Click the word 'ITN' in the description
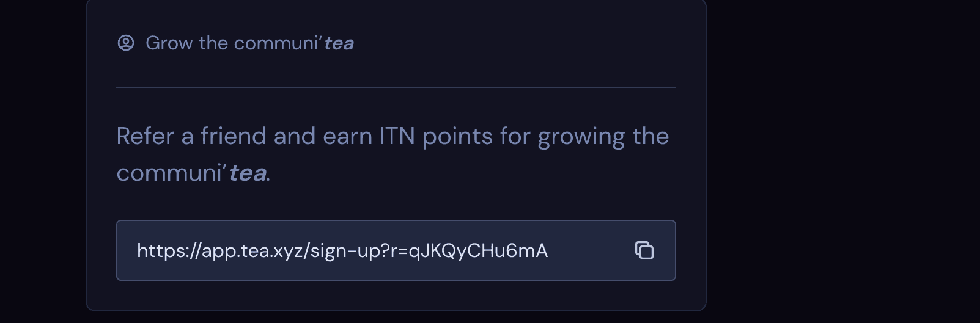The image size is (980, 323). tap(397, 136)
